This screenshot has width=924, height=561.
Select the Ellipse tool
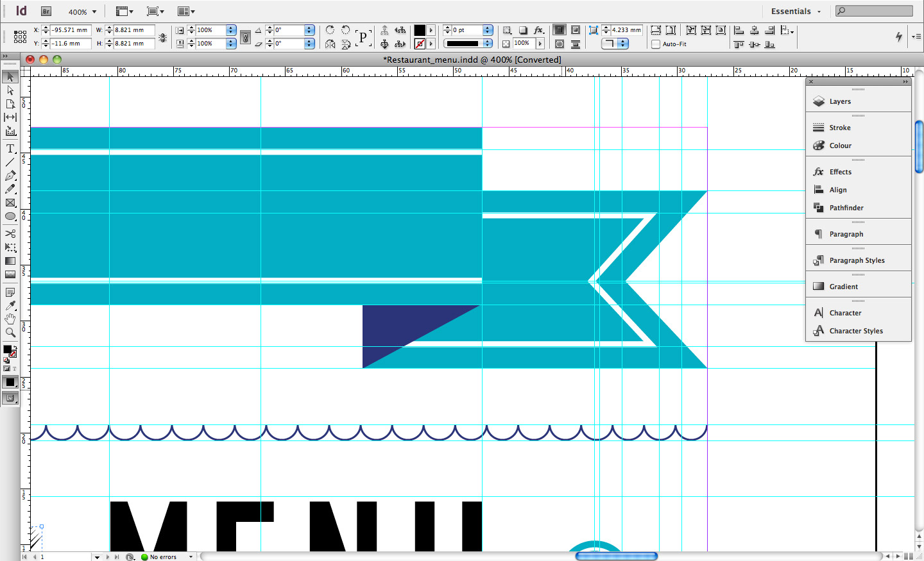(10, 216)
